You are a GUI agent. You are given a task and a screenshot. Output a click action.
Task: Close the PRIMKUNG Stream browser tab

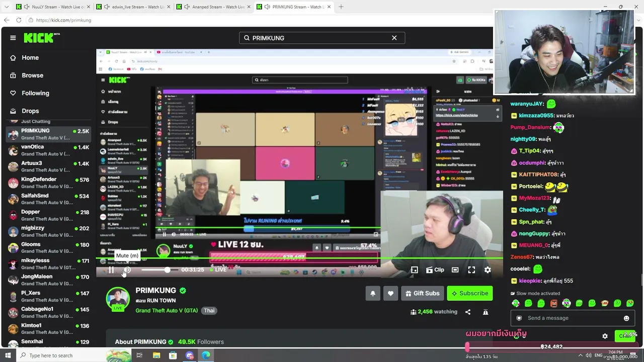[x=330, y=7]
